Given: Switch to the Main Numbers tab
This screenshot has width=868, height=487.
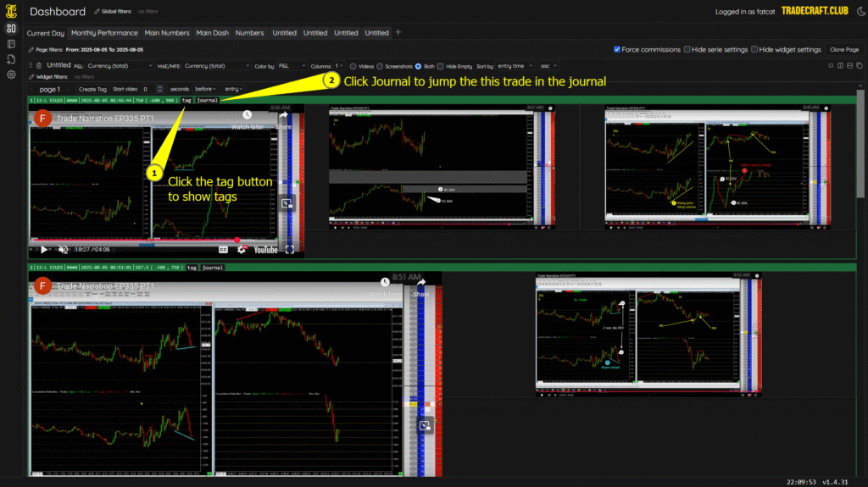Looking at the screenshot, I should [x=167, y=33].
